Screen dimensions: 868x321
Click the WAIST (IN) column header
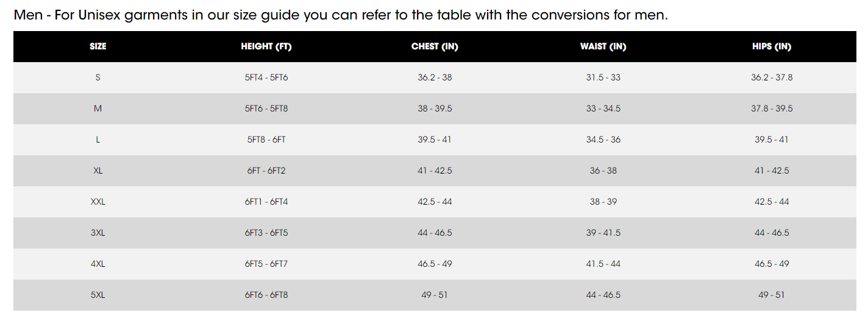[x=603, y=47]
